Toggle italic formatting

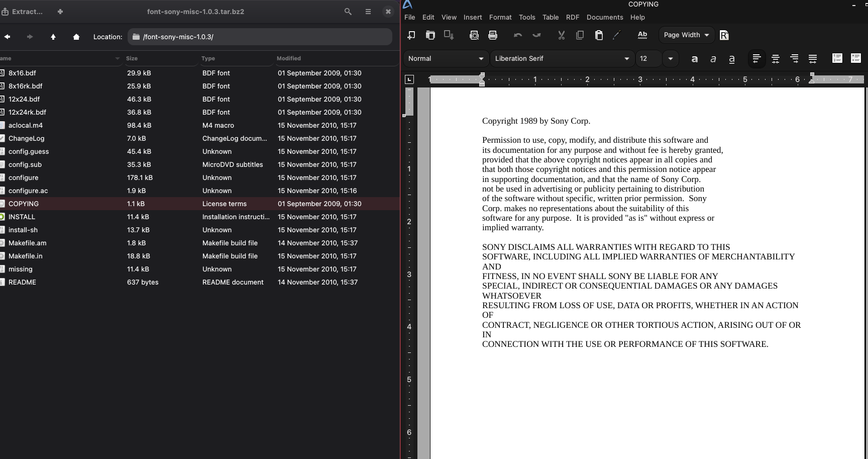(x=713, y=59)
